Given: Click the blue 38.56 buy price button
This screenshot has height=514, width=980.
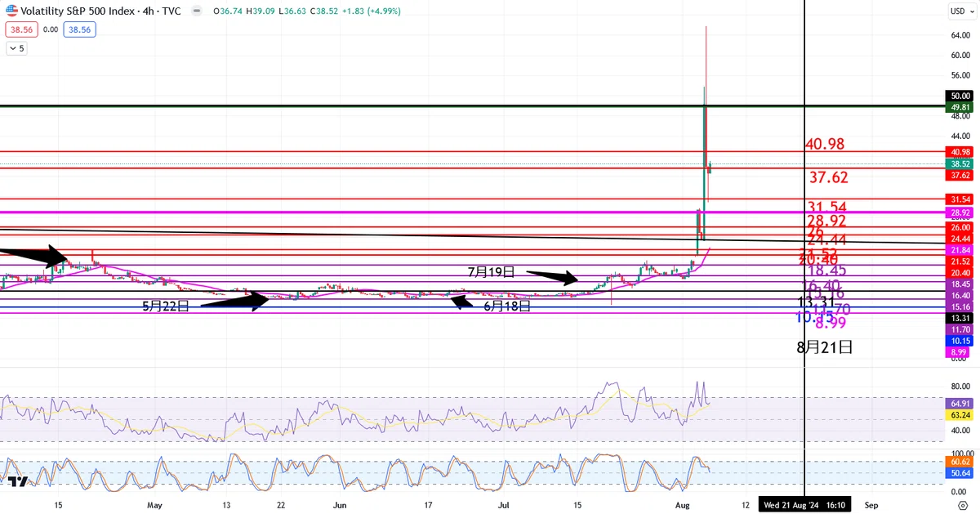Looking at the screenshot, I should 82,29.
